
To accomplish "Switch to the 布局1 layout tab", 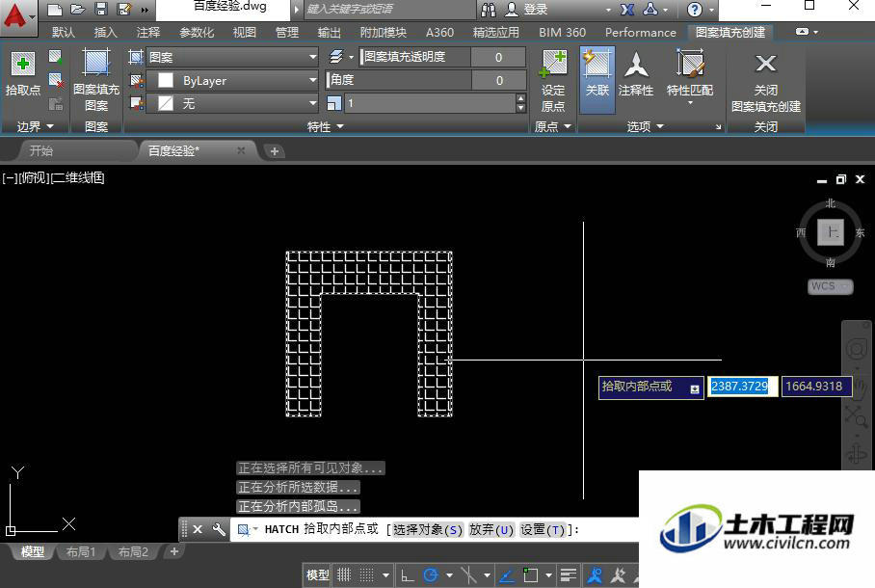I will click(81, 551).
